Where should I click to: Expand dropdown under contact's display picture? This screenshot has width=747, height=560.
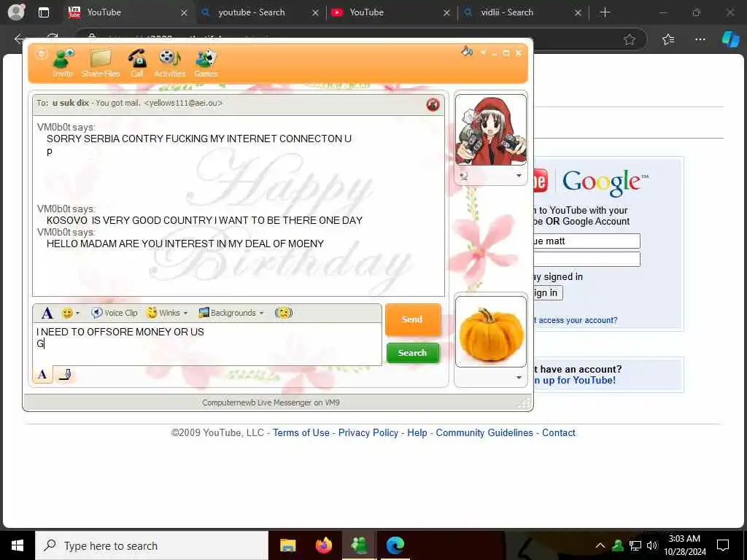click(519, 176)
